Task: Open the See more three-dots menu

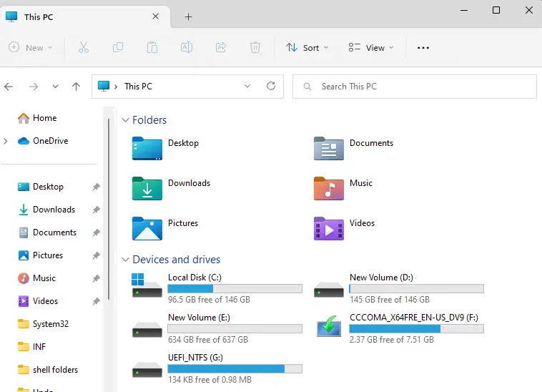Action: pyautogui.click(x=423, y=48)
